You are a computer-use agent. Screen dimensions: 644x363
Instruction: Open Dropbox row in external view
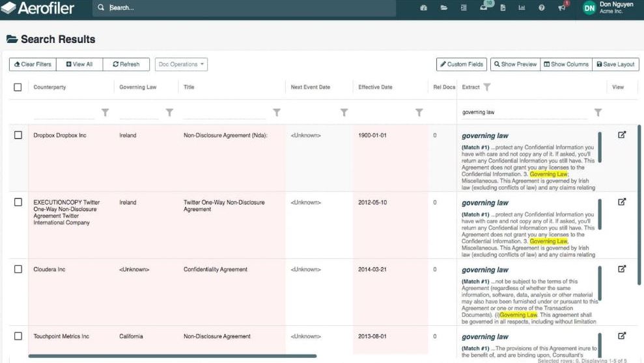[x=622, y=135]
